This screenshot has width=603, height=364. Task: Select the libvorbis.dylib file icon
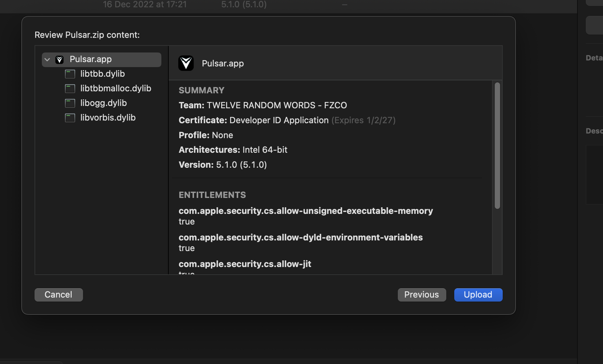pos(70,118)
